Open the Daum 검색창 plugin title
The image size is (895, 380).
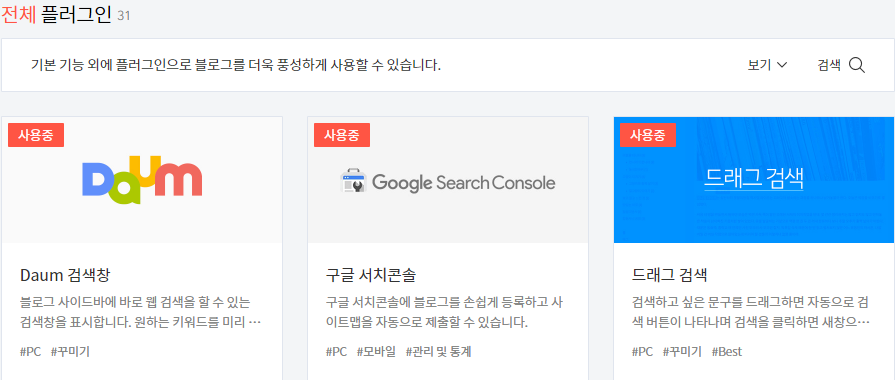(x=64, y=275)
